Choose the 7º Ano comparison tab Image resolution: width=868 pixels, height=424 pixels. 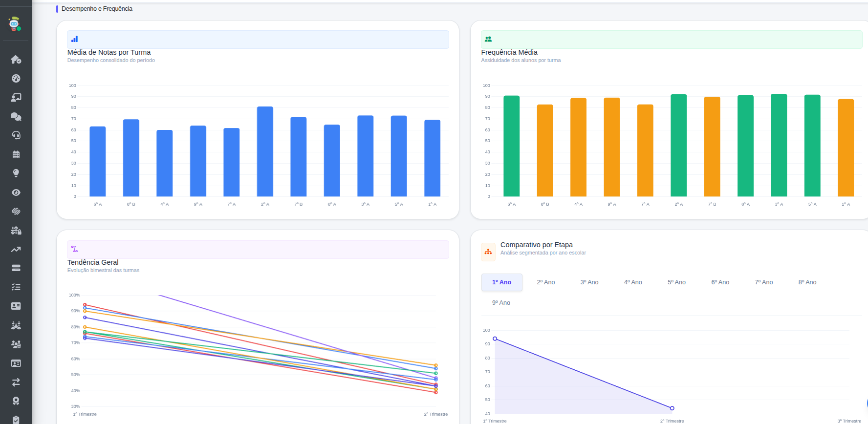(x=763, y=282)
